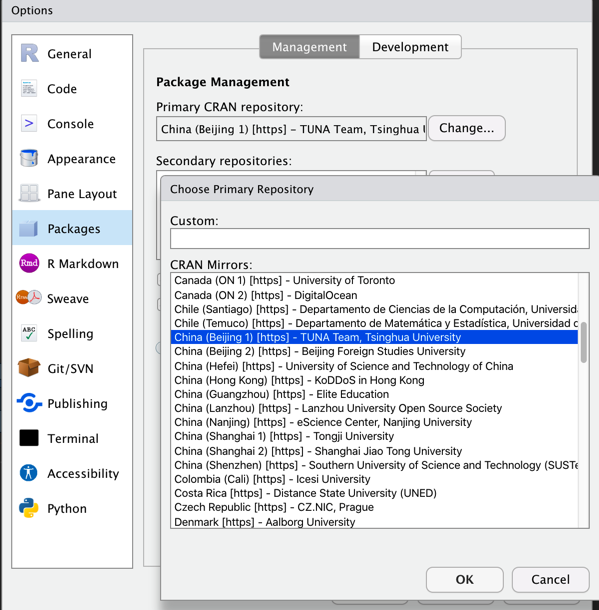Click the Git/SVN cardboard box icon
The image size is (599, 610).
point(29,368)
